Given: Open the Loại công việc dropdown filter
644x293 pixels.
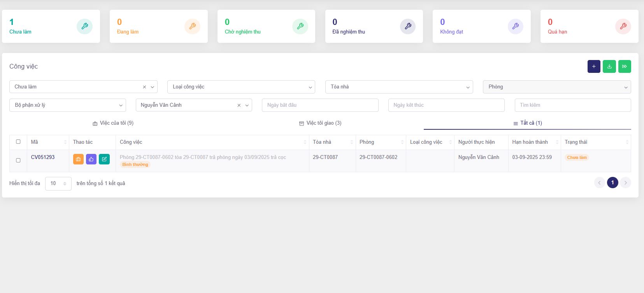Looking at the screenshot, I should tap(241, 87).
